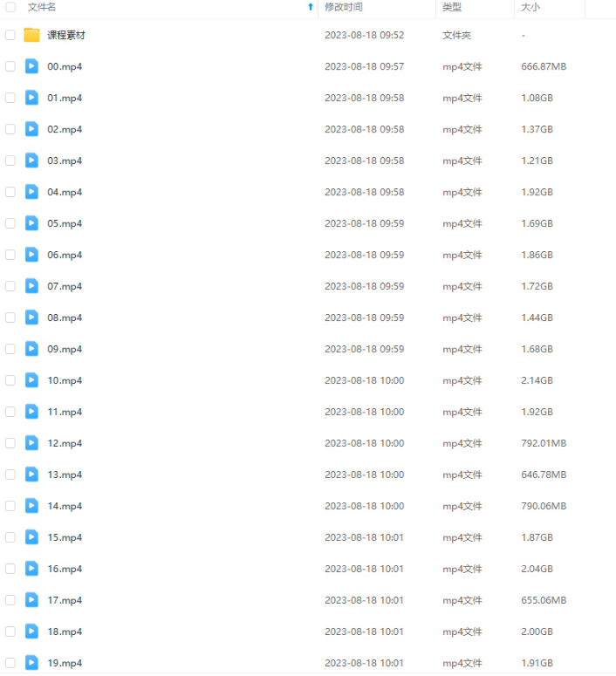Check the box for 09.mp4
Screen dimensions: 616x676
pyautogui.click(x=10, y=349)
